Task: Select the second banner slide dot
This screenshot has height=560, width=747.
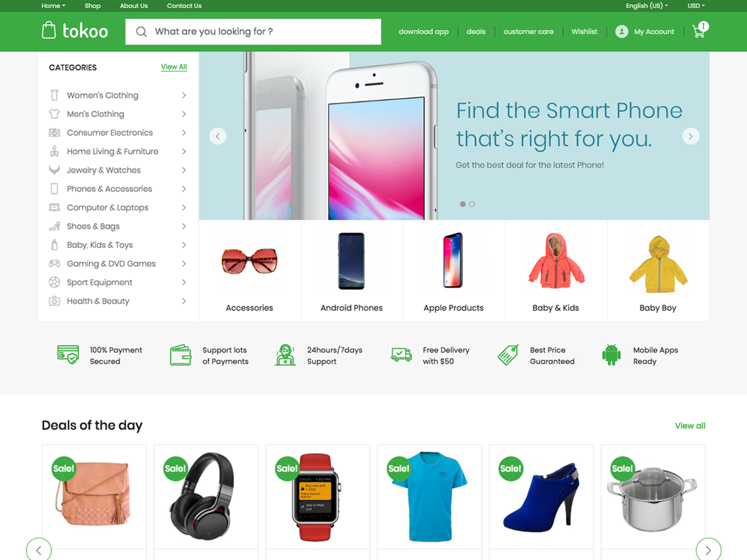Action: pos(472,204)
